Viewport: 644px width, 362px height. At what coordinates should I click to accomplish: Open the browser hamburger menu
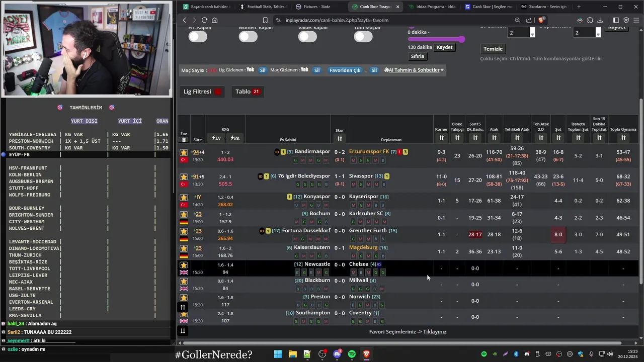[636, 20]
